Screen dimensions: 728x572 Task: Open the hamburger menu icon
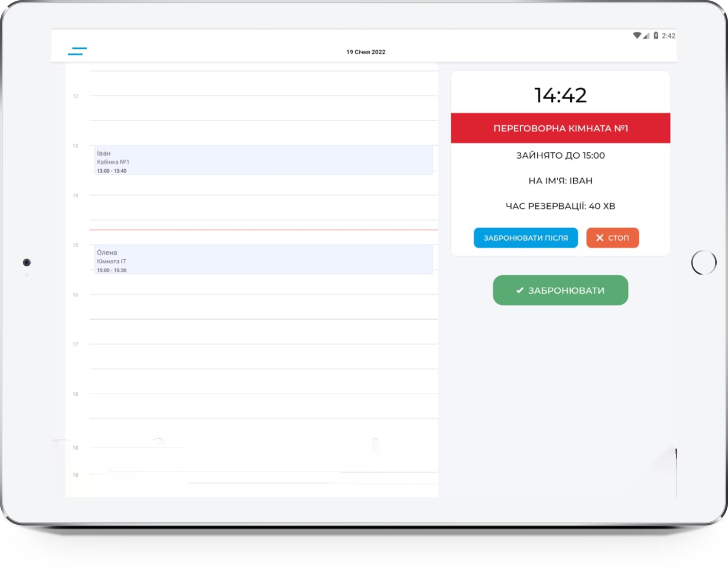pyautogui.click(x=77, y=51)
